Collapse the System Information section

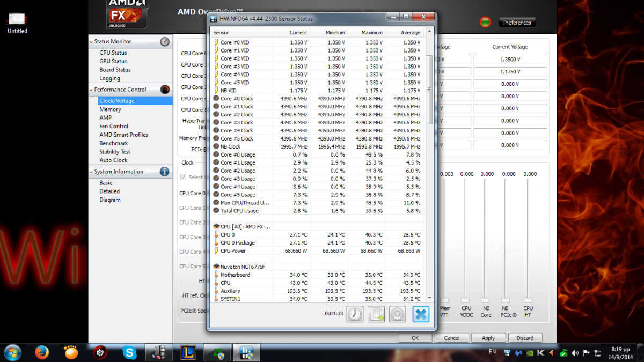point(91,172)
